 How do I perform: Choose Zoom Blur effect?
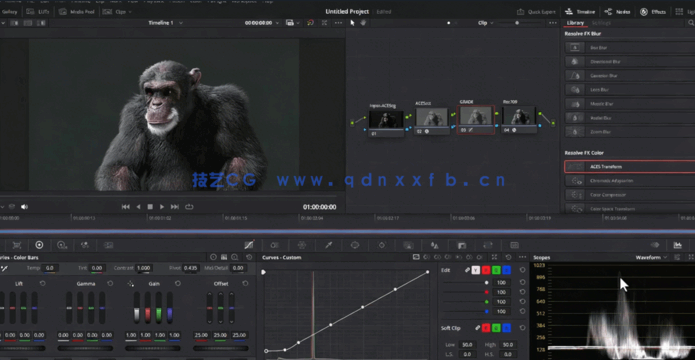click(x=630, y=132)
